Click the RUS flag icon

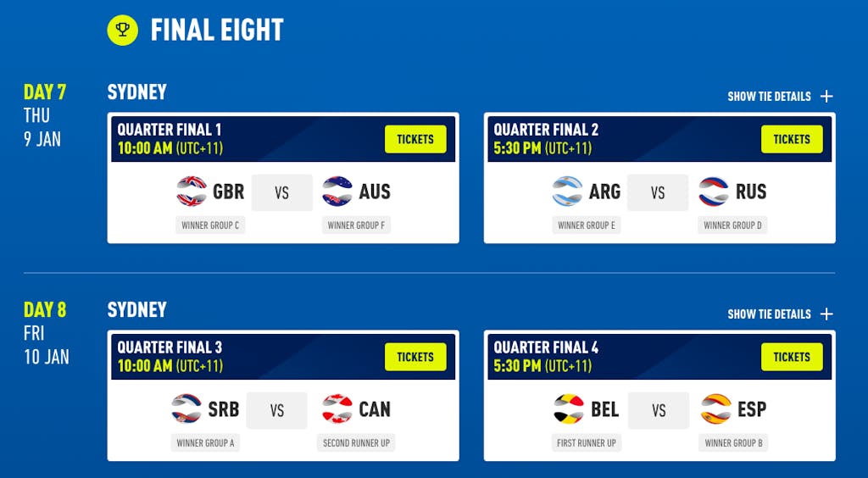click(714, 192)
